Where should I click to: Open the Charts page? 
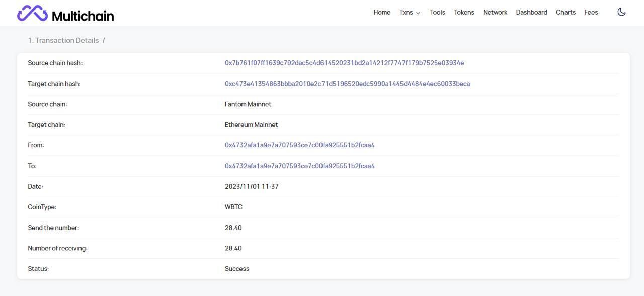pyautogui.click(x=566, y=12)
